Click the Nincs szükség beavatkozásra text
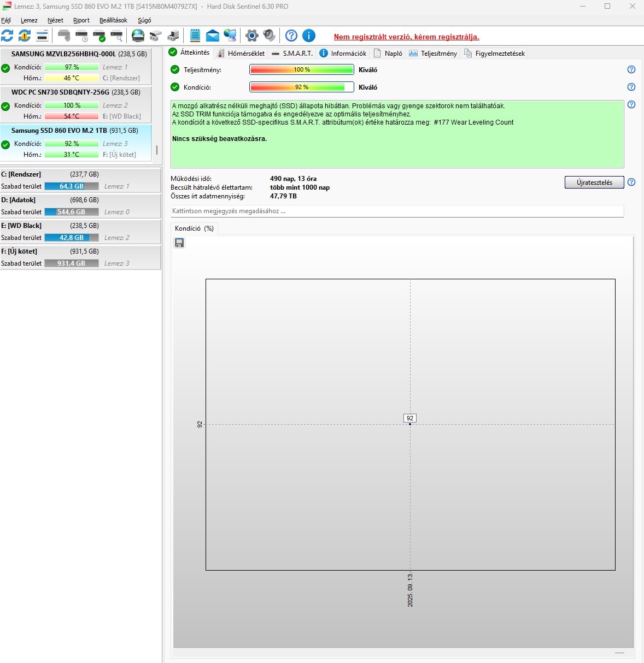 tap(219, 139)
